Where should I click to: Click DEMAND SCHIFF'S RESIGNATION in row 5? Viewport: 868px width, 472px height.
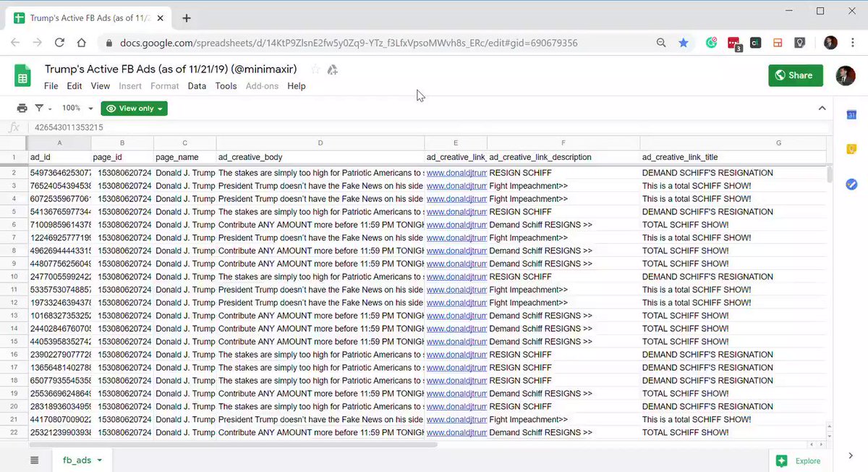pos(707,212)
